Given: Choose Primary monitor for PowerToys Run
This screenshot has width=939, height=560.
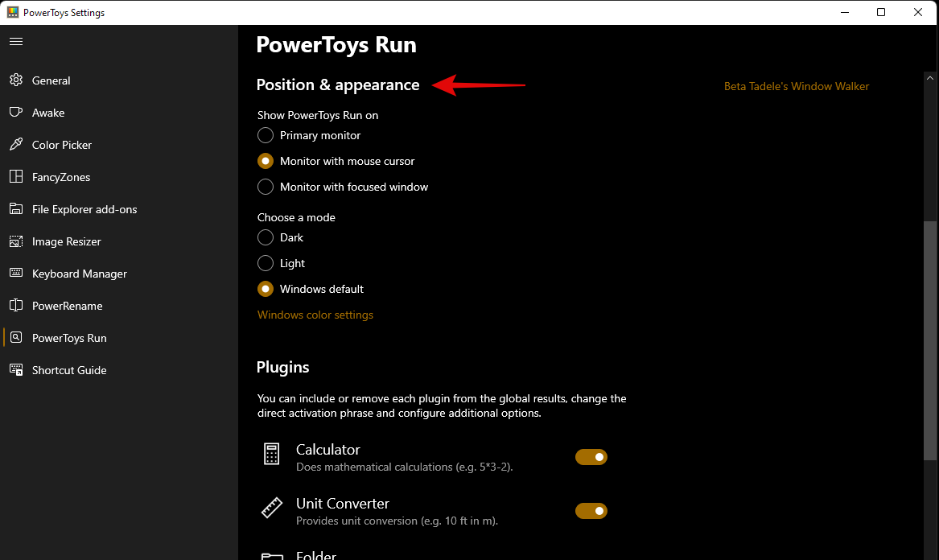Looking at the screenshot, I should coord(266,135).
